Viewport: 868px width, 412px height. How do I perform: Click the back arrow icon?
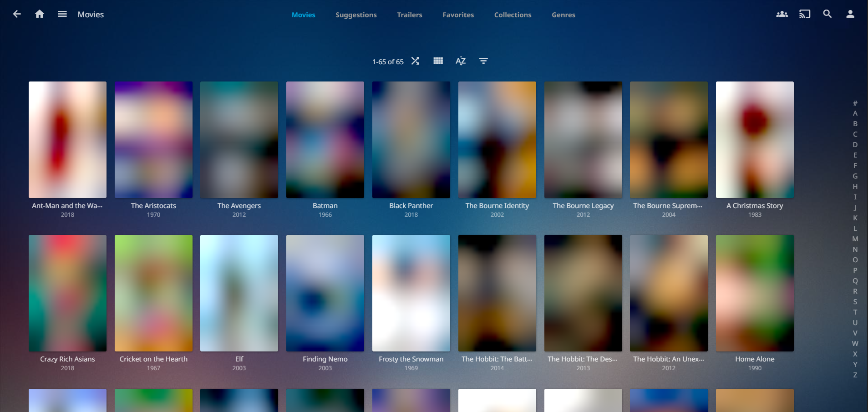coord(17,14)
